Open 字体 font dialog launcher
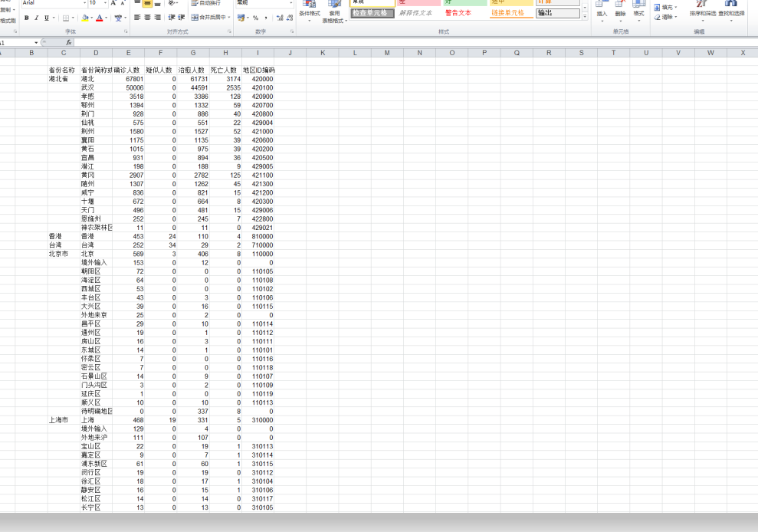The height and width of the screenshot is (532, 758). pyautogui.click(x=126, y=31)
